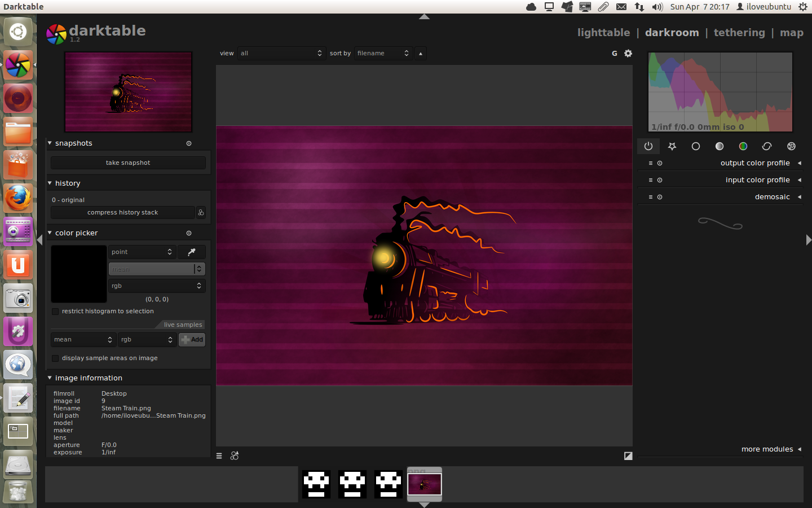Open live samples 'mean' dropdown

tap(83, 340)
